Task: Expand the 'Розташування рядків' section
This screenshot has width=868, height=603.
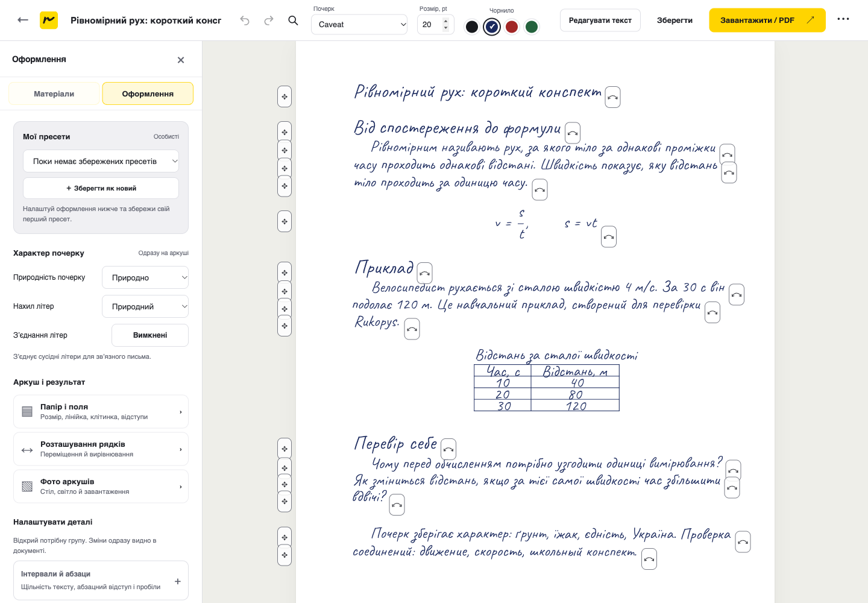Action: coord(101,449)
